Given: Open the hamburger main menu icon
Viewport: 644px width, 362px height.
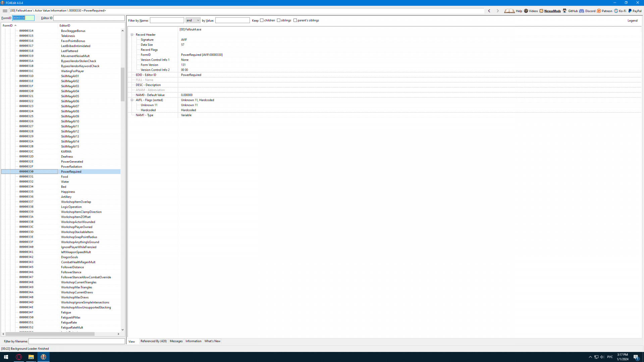Looking at the screenshot, I should pos(5,11).
